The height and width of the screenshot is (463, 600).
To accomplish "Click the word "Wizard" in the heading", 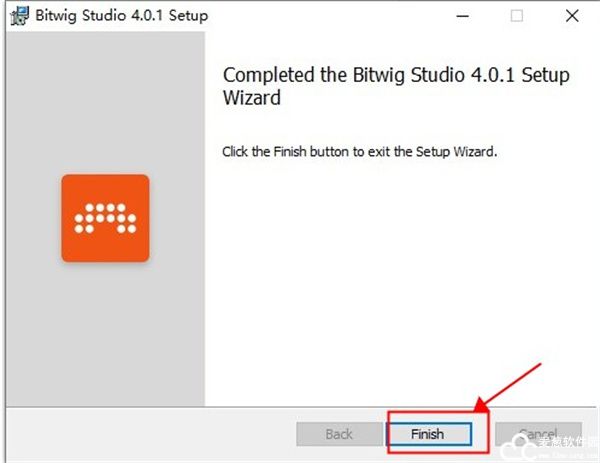I will [252, 98].
